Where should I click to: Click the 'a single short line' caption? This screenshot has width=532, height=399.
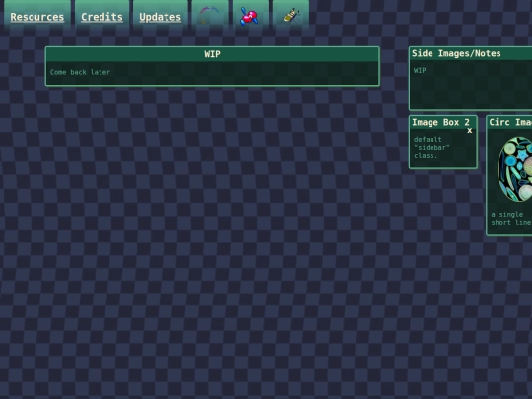511,218
